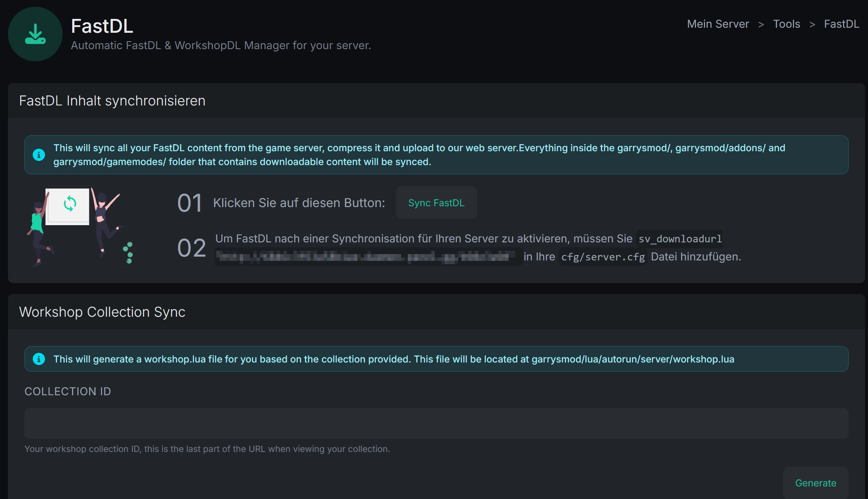Focus the Collection ID input field

436,423
